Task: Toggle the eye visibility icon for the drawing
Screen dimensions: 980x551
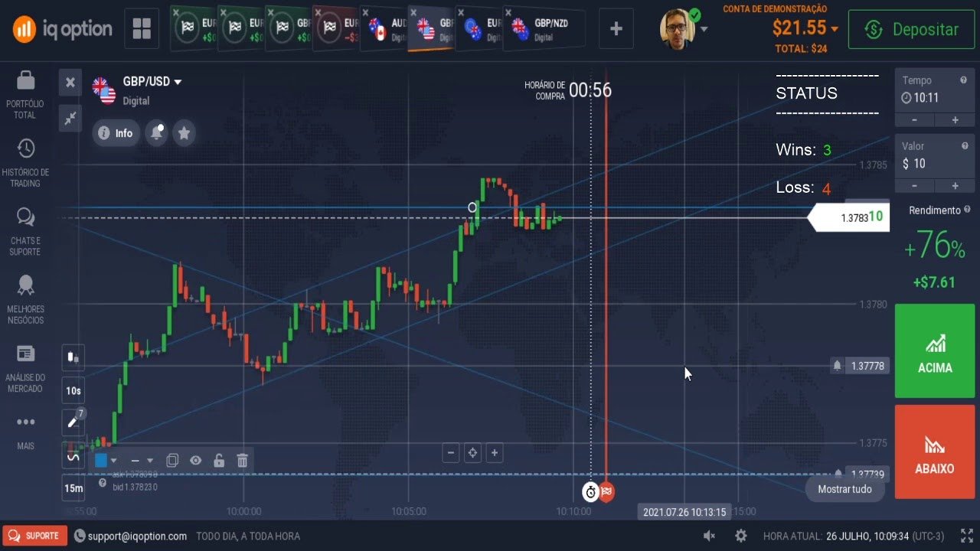Action: pyautogui.click(x=195, y=460)
